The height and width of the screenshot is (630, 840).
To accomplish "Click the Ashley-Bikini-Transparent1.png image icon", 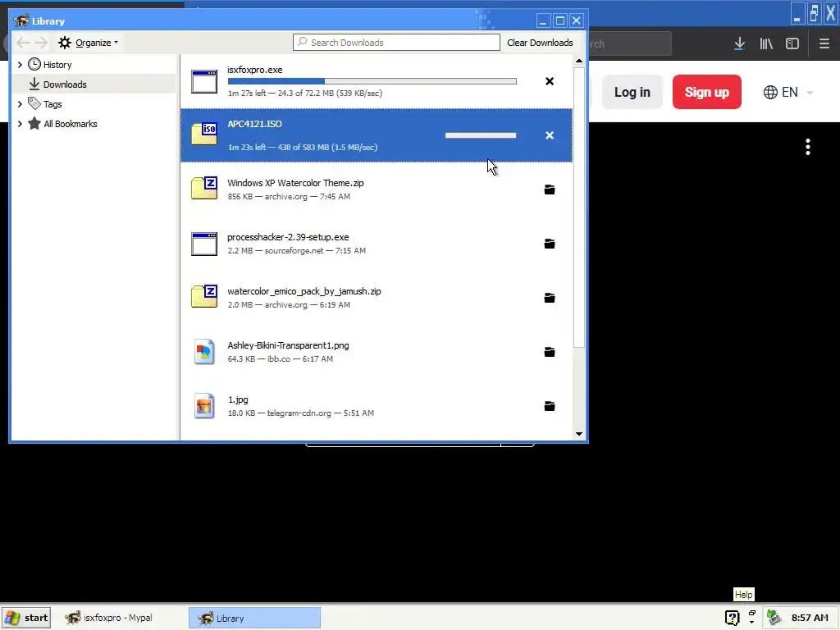I will 204,352.
